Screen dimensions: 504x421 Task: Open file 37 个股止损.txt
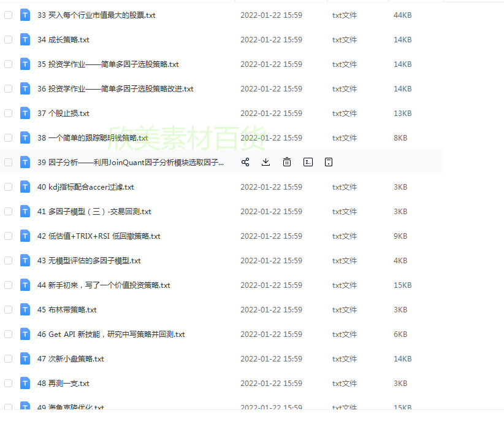[x=63, y=113]
